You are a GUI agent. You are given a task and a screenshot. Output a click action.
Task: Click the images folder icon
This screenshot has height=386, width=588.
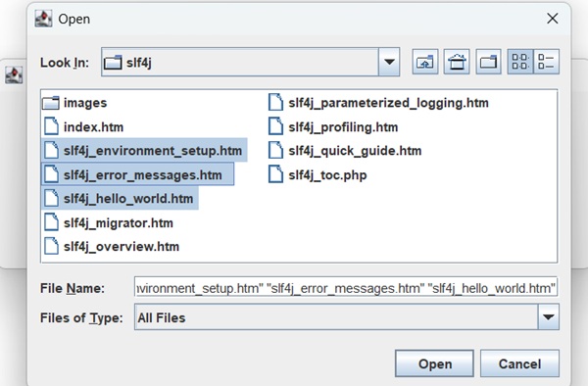tap(51, 103)
